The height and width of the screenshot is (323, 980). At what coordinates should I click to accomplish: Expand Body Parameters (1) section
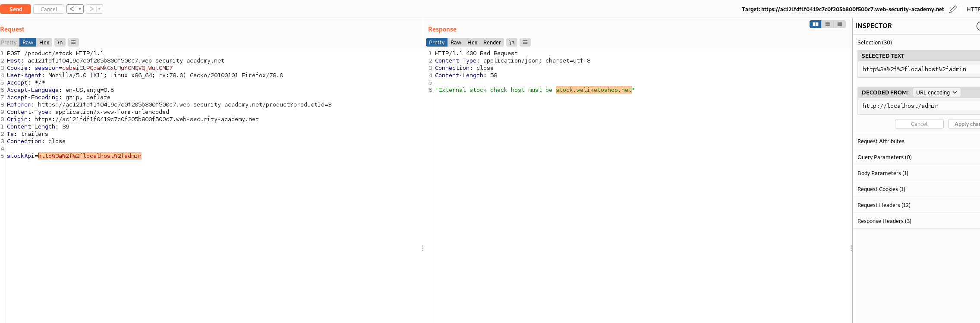pos(882,173)
